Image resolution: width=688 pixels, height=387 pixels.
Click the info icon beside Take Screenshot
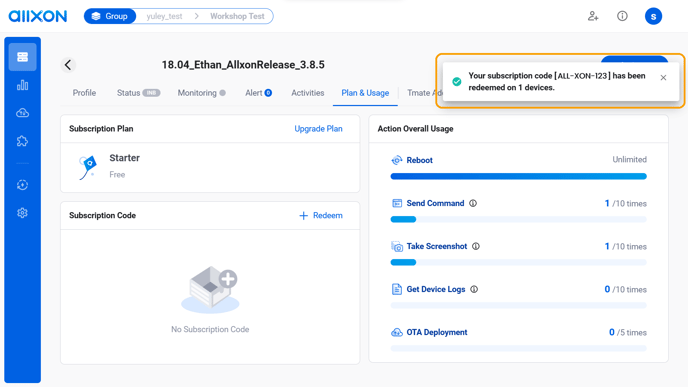[476, 246]
